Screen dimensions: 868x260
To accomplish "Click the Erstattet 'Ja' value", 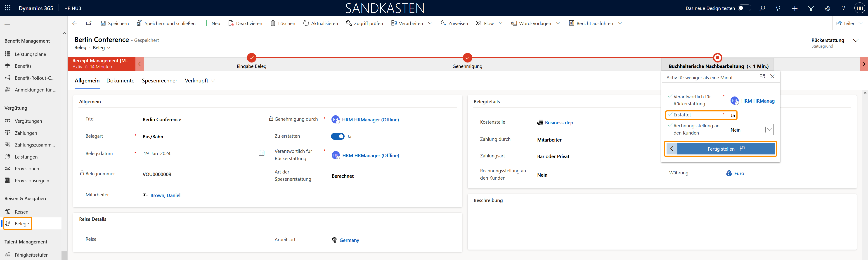I will pos(733,116).
